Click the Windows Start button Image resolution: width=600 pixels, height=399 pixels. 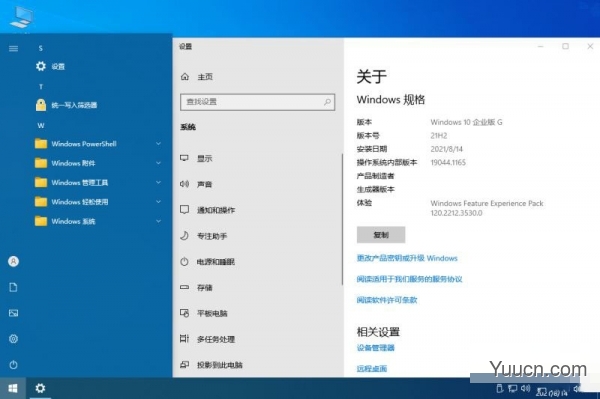[13, 388]
